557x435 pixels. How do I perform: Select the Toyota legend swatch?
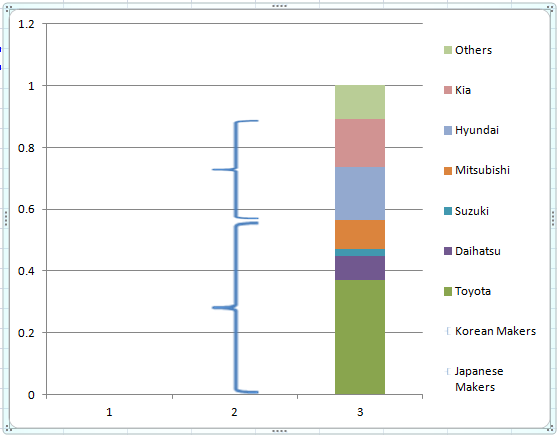pyautogui.click(x=448, y=292)
